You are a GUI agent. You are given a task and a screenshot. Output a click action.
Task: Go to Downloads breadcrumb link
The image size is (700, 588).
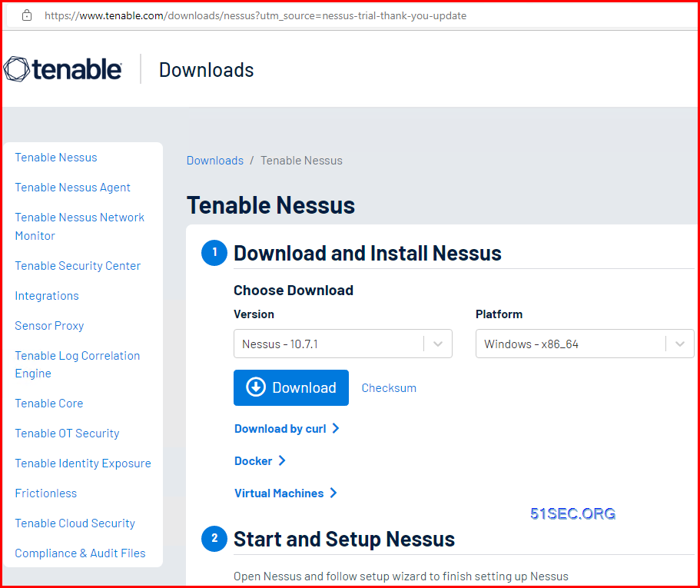[x=215, y=161]
